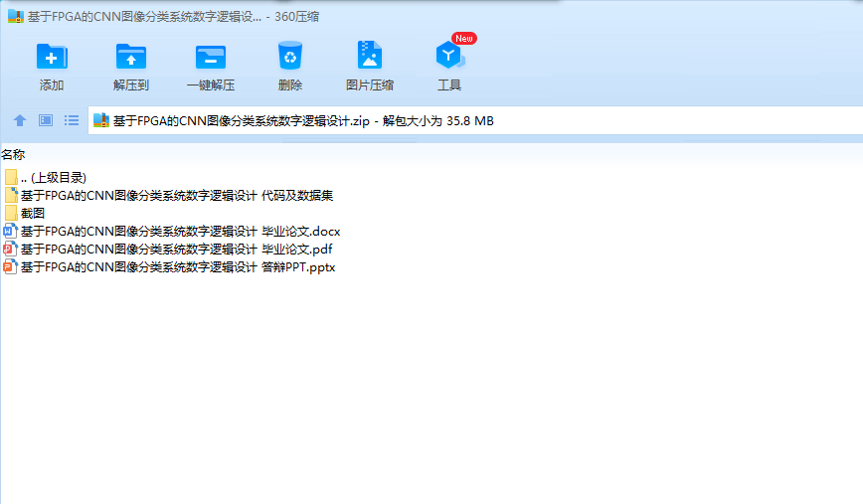Switch to large icon view mode
This screenshot has width=863, height=504.
46,120
